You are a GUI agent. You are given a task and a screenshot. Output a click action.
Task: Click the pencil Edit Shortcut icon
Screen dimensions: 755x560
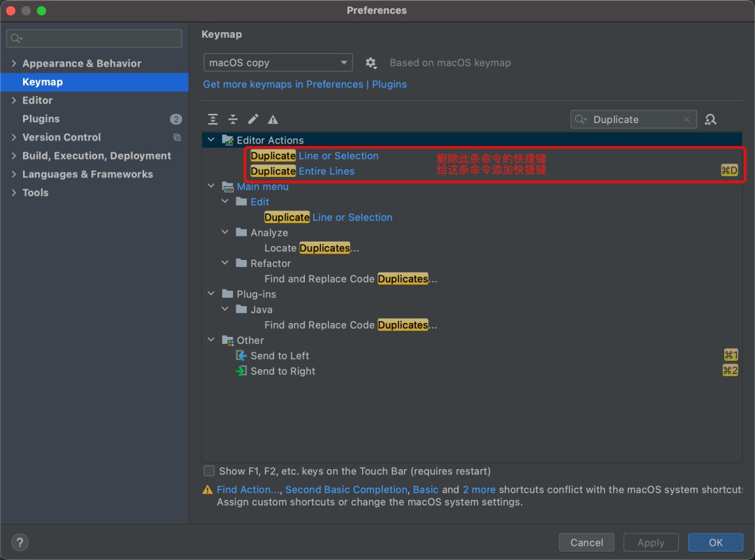click(x=253, y=120)
